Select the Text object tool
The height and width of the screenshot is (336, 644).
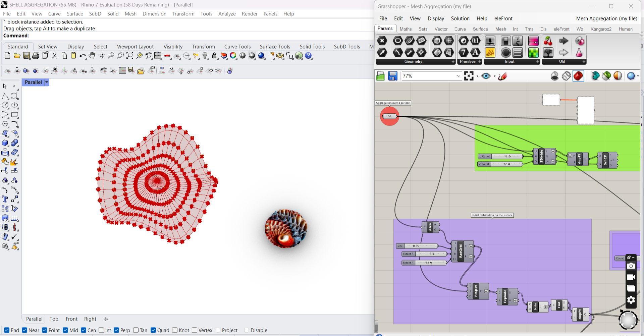tap(5, 199)
